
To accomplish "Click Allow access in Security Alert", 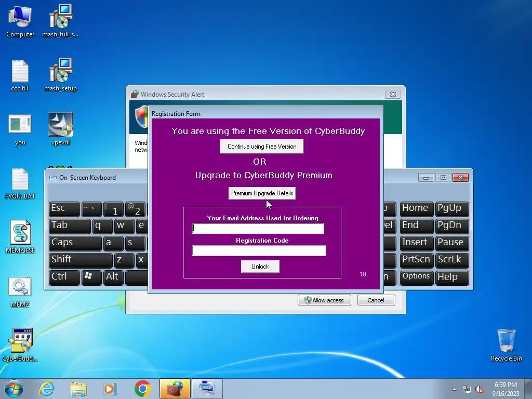I will tap(324, 300).
